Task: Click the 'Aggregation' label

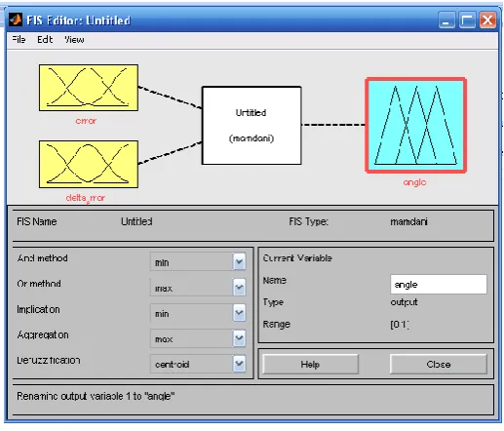Action: point(43,334)
